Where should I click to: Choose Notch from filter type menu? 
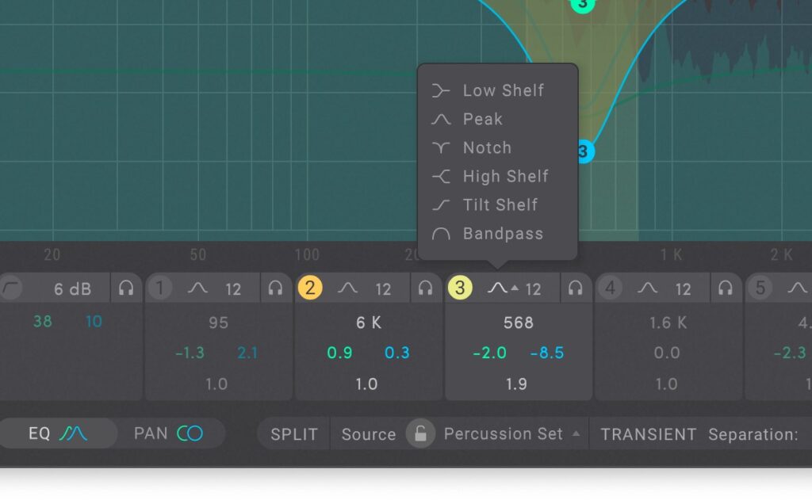pyautogui.click(x=486, y=147)
